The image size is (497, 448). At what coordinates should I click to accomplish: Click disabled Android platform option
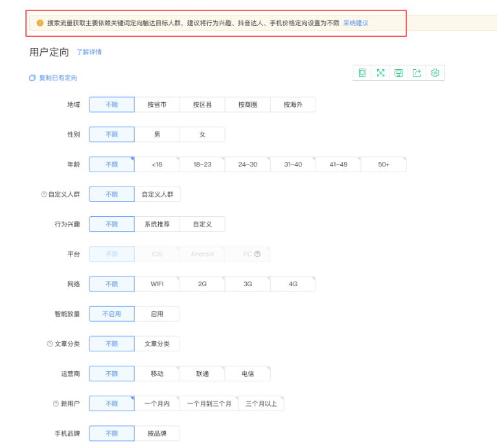coord(202,254)
